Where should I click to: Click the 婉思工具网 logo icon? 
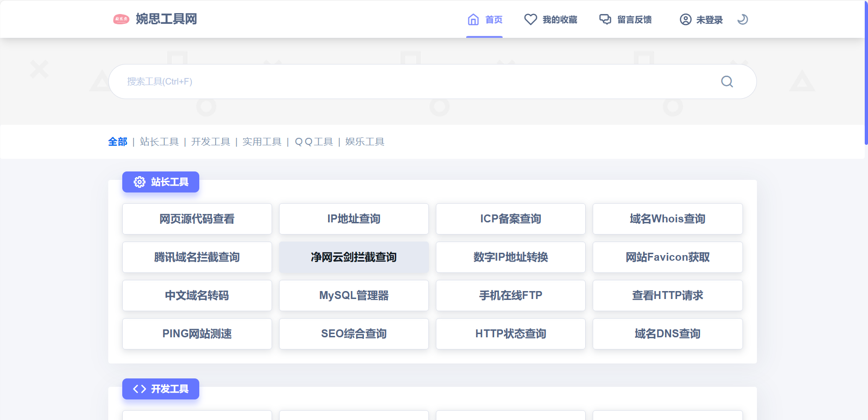click(121, 19)
